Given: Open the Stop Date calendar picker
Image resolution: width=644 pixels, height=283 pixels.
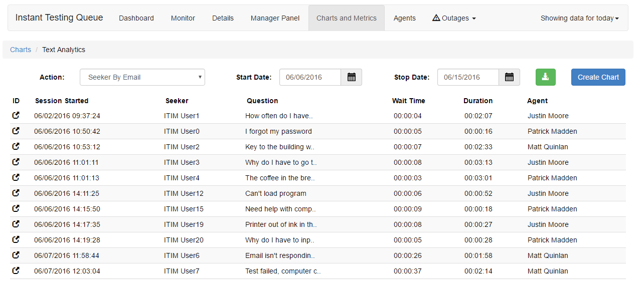Looking at the screenshot, I should click(x=510, y=77).
